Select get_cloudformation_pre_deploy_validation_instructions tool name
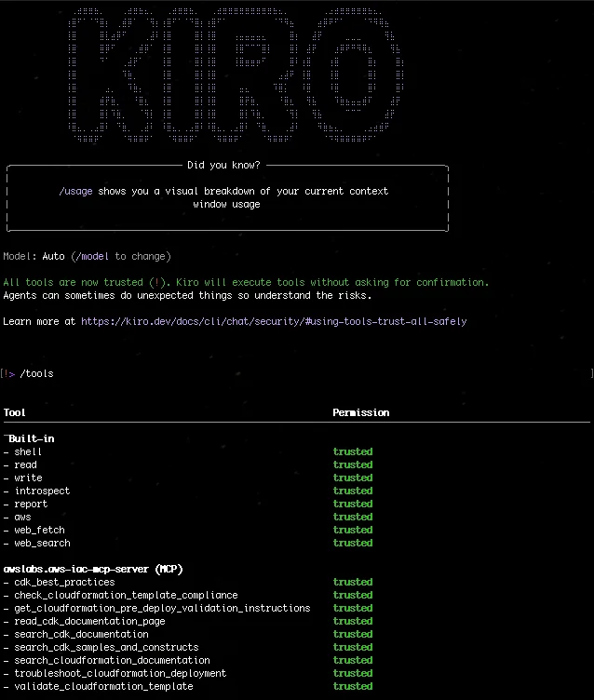Image resolution: width=594 pixels, height=700 pixels. tap(162, 608)
